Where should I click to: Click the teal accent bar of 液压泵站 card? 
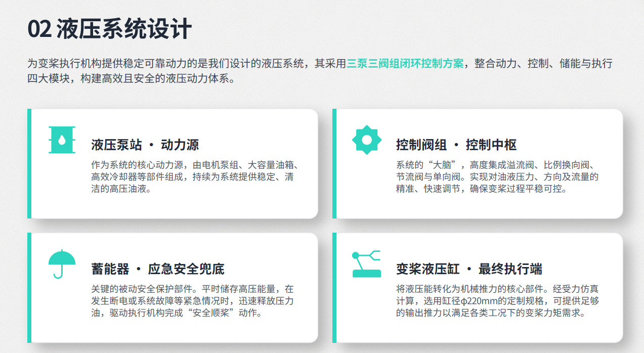click(29, 163)
